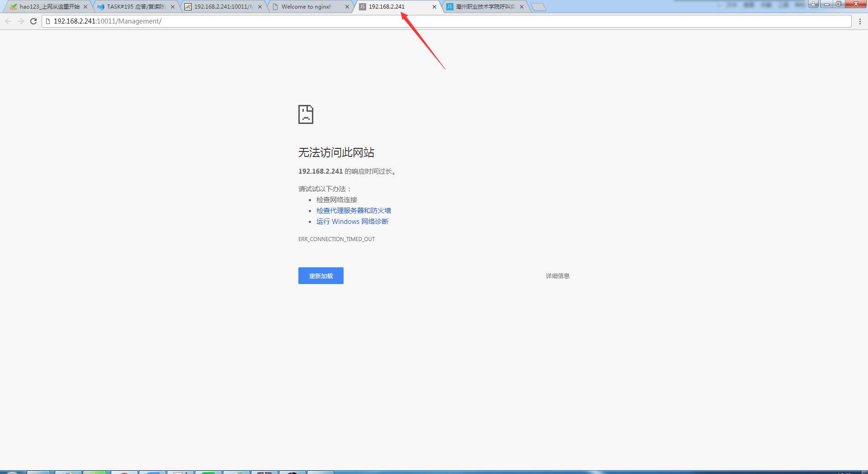Click the browser forward arrow

[x=21, y=21]
